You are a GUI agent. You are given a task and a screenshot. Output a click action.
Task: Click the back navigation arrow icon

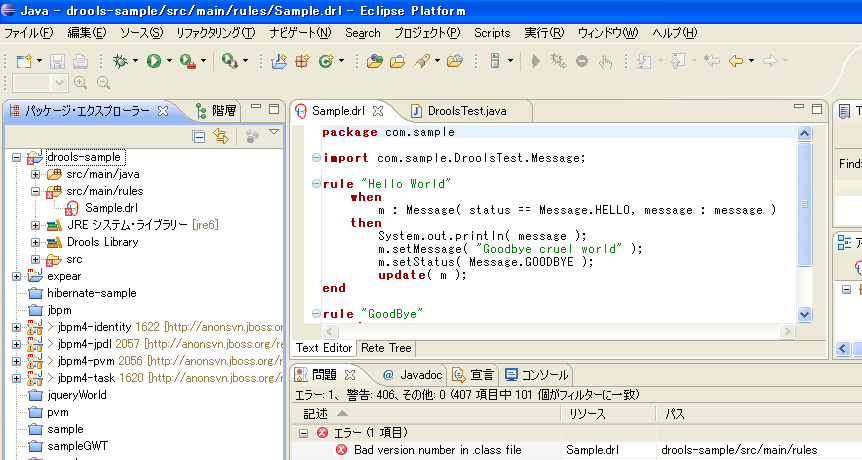[x=736, y=61]
